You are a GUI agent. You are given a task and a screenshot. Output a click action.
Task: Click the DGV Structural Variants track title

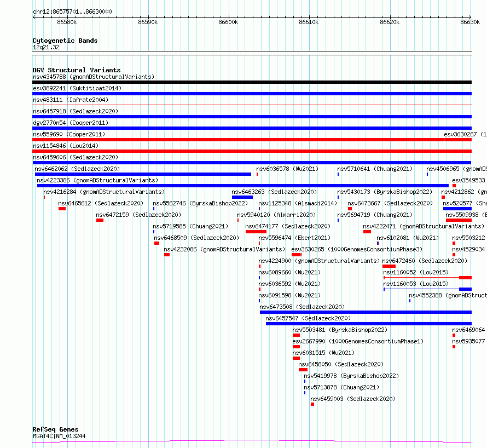click(77, 70)
